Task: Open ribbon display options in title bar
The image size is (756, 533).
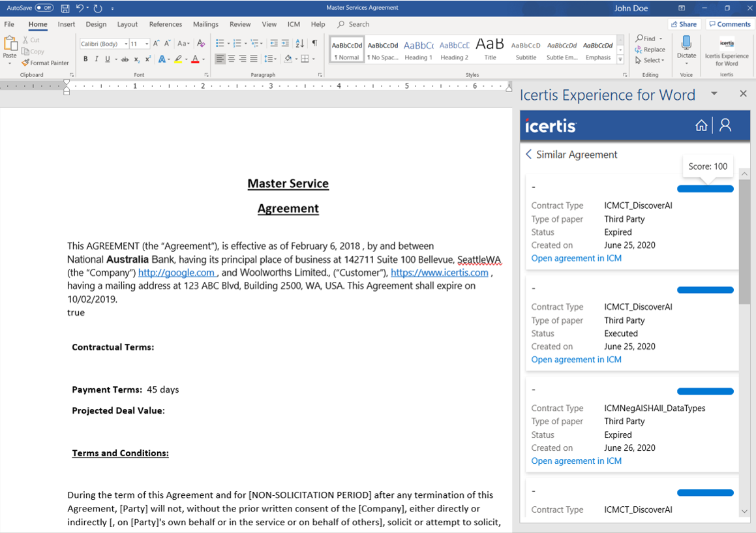Action: tap(681, 8)
